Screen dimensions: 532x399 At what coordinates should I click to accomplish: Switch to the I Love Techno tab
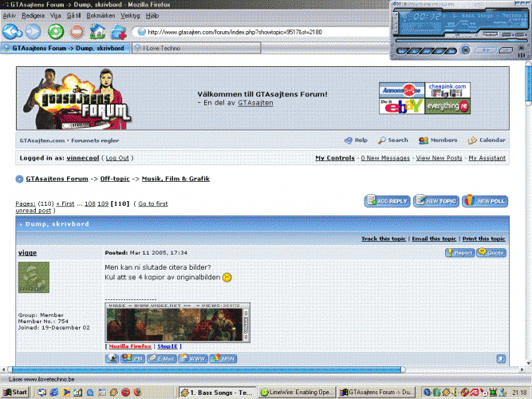196,48
